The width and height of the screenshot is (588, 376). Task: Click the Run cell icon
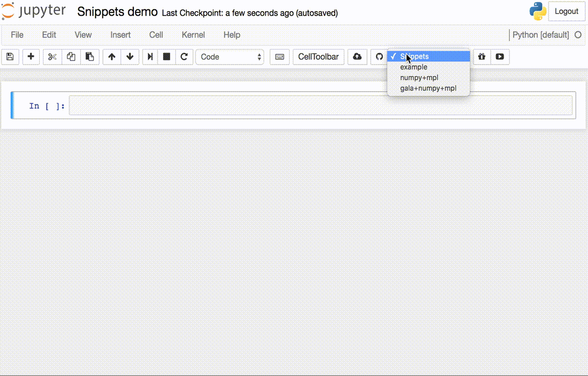click(150, 57)
